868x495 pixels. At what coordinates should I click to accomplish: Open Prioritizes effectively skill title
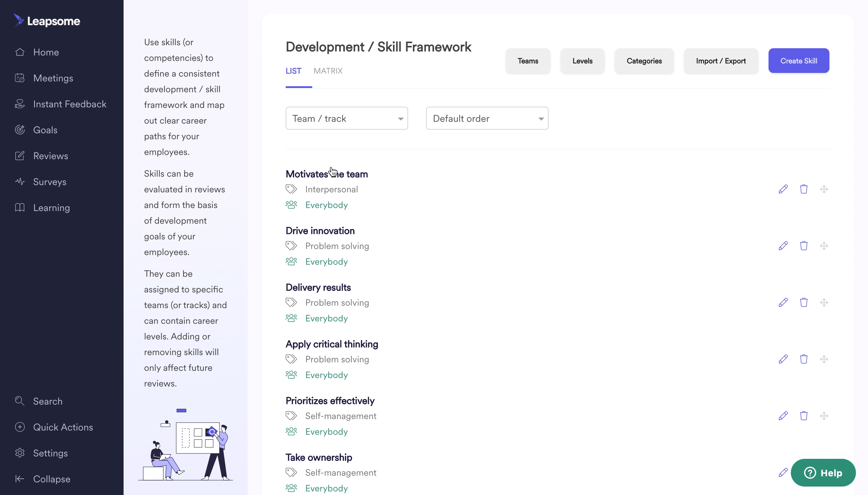pyautogui.click(x=330, y=400)
